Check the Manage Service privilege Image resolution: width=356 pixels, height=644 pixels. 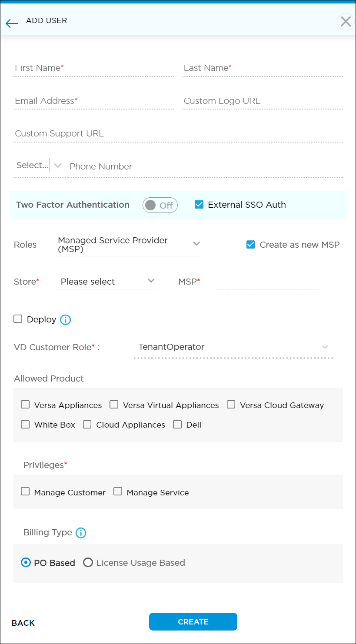pos(118,491)
